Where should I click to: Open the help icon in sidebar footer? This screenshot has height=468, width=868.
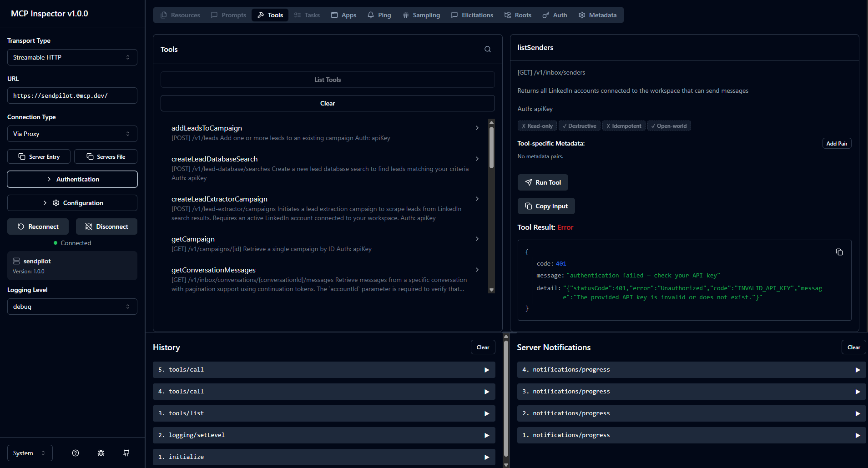76,453
